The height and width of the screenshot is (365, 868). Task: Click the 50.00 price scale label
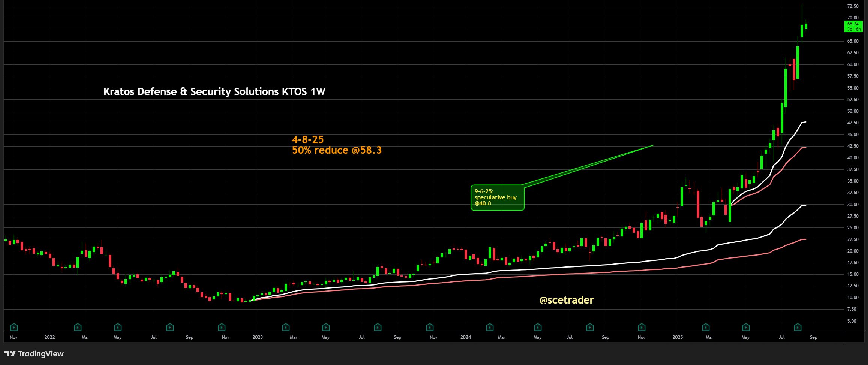point(853,111)
